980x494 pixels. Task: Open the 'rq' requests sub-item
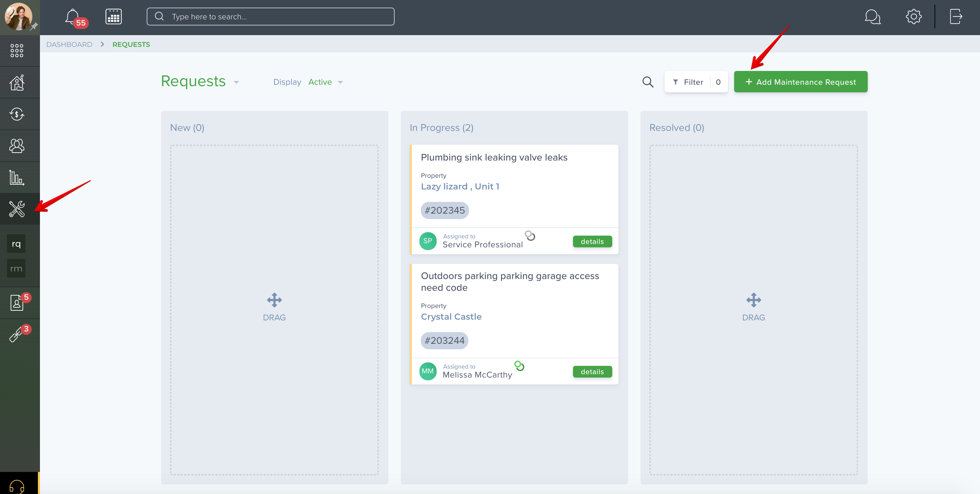point(16,244)
